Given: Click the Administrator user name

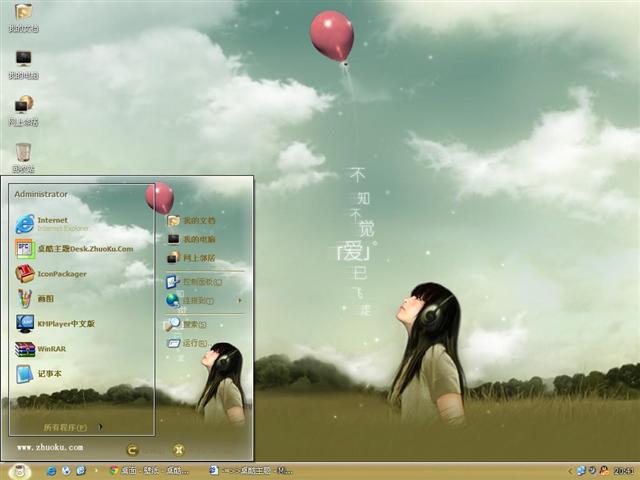Looking at the screenshot, I should coord(41,194).
